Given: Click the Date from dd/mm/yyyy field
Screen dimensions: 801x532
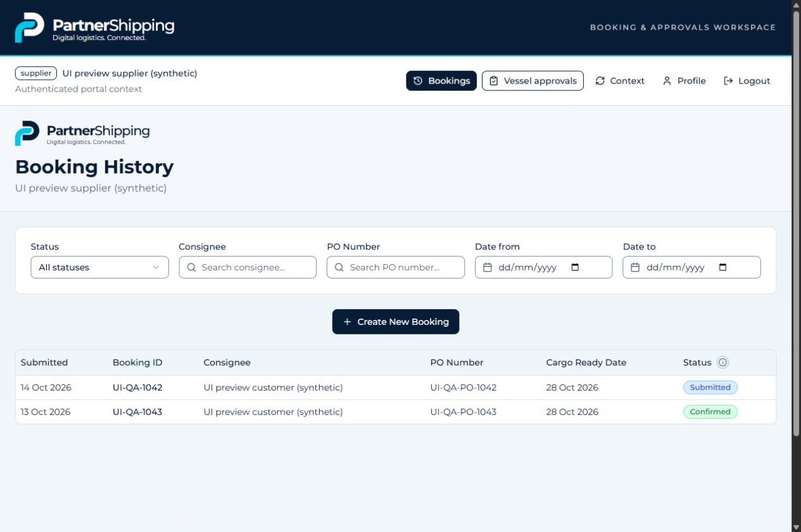Looking at the screenshot, I should pyautogui.click(x=544, y=267).
